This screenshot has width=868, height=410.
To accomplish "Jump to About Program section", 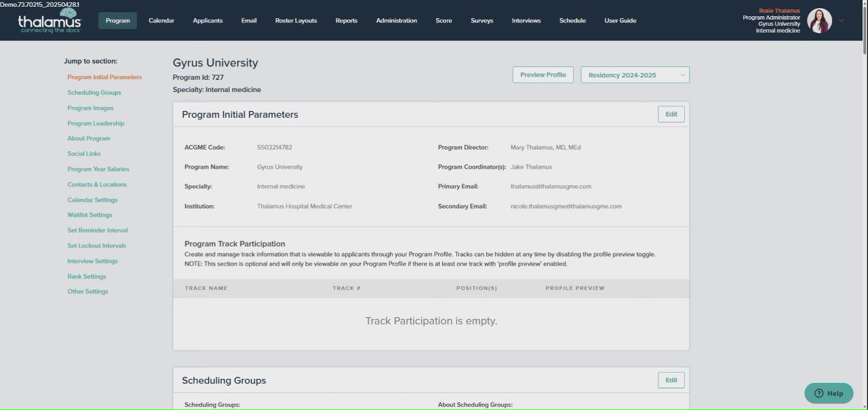I will click(89, 138).
